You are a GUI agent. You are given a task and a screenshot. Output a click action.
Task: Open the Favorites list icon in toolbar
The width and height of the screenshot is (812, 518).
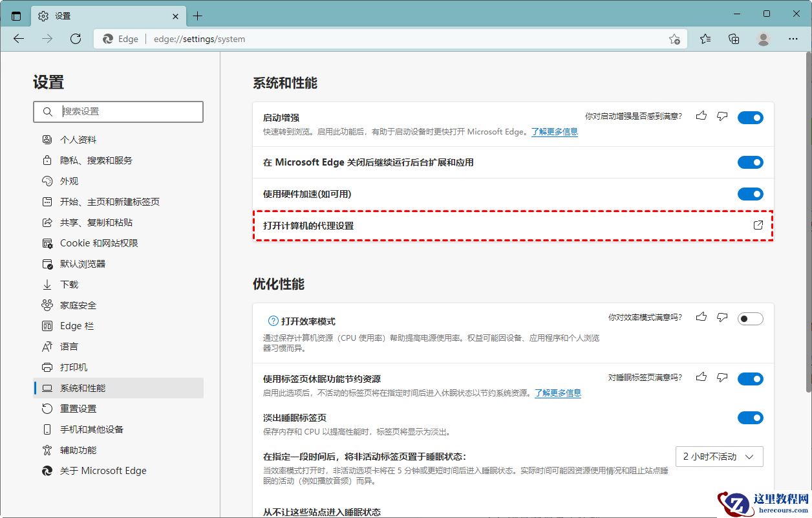click(x=705, y=39)
